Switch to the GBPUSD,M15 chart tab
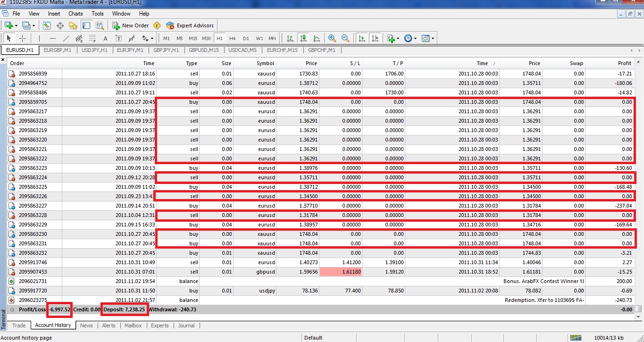 pos(203,50)
